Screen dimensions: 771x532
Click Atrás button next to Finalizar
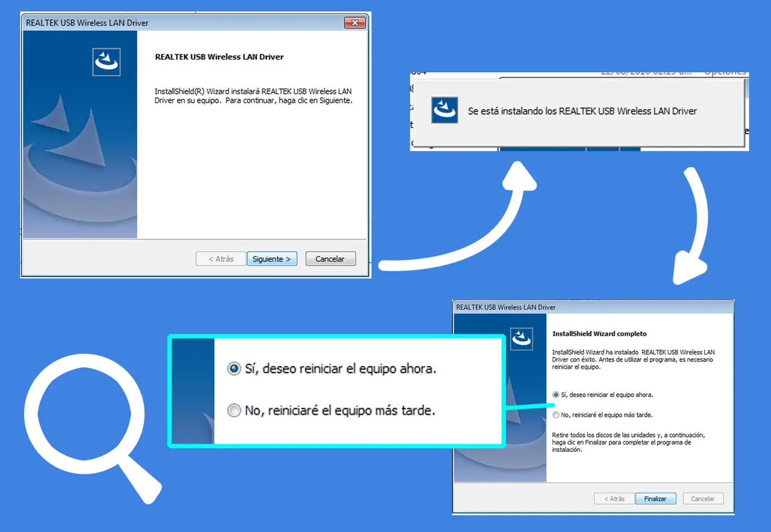click(614, 499)
